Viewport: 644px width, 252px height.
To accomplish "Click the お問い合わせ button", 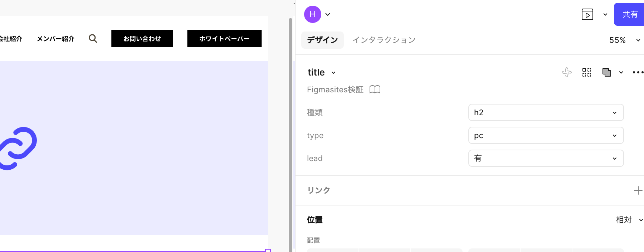I will click(142, 39).
